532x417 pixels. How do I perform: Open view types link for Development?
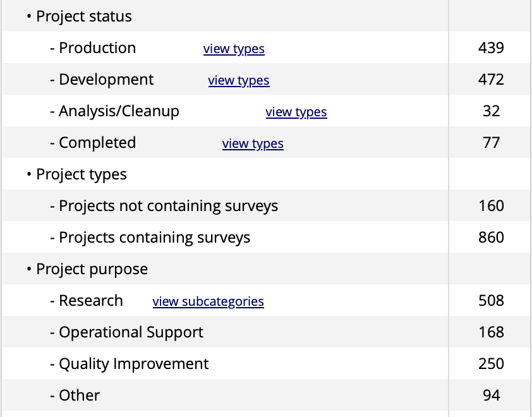click(x=239, y=80)
